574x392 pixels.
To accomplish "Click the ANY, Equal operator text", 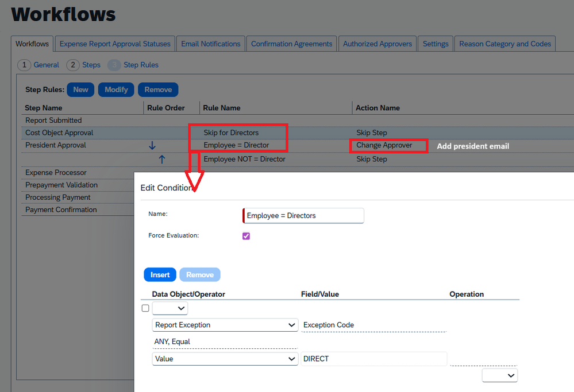I will (172, 341).
